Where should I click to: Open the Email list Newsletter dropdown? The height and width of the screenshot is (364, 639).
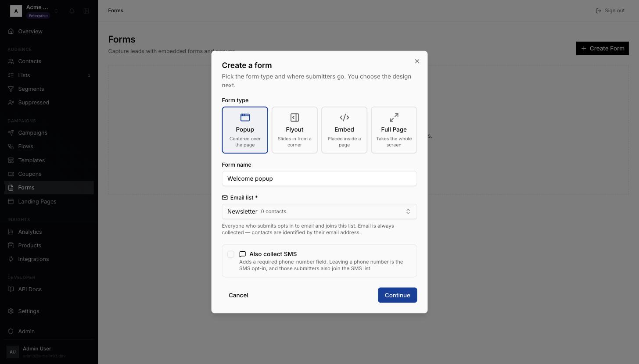tap(319, 211)
